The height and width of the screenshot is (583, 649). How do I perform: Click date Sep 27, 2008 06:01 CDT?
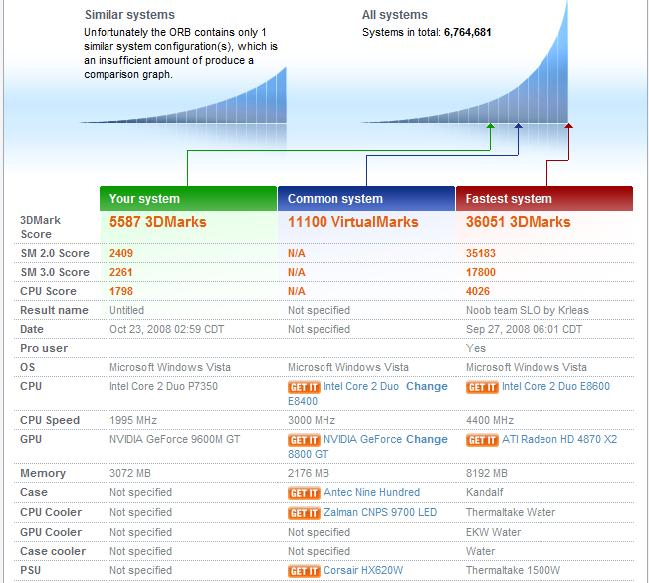tap(524, 329)
